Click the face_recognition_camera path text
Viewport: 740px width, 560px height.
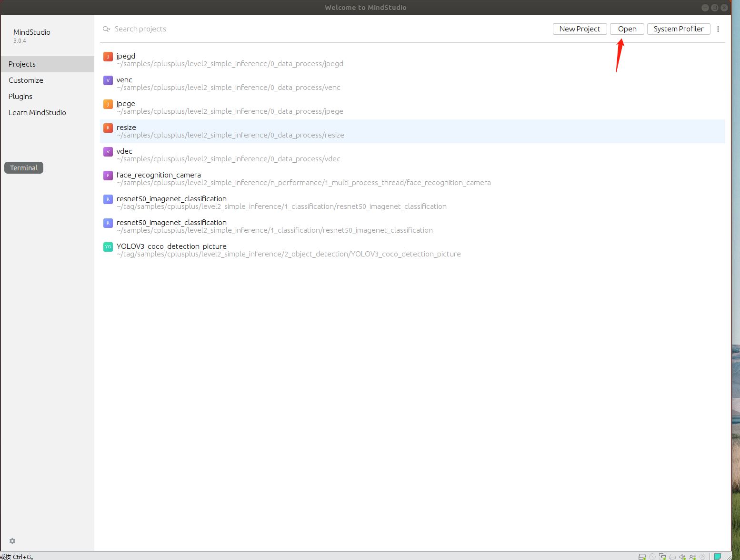pyautogui.click(x=304, y=183)
